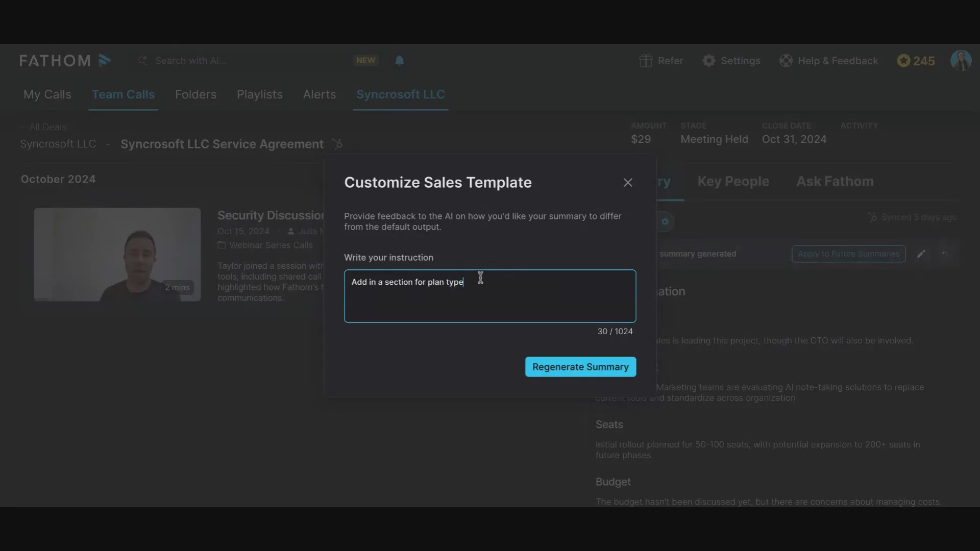Viewport: 980px width, 551px height.
Task: Click the Seats section heading
Action: 609,424
